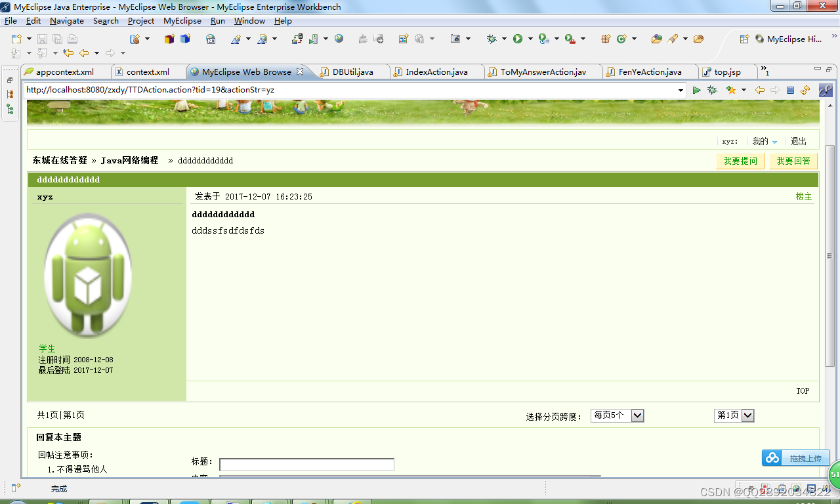The height and width of the screenshot is (504, 840).
Task: Open the Debug tool icon
Action: pyautogui.click(x=492, y=39)
